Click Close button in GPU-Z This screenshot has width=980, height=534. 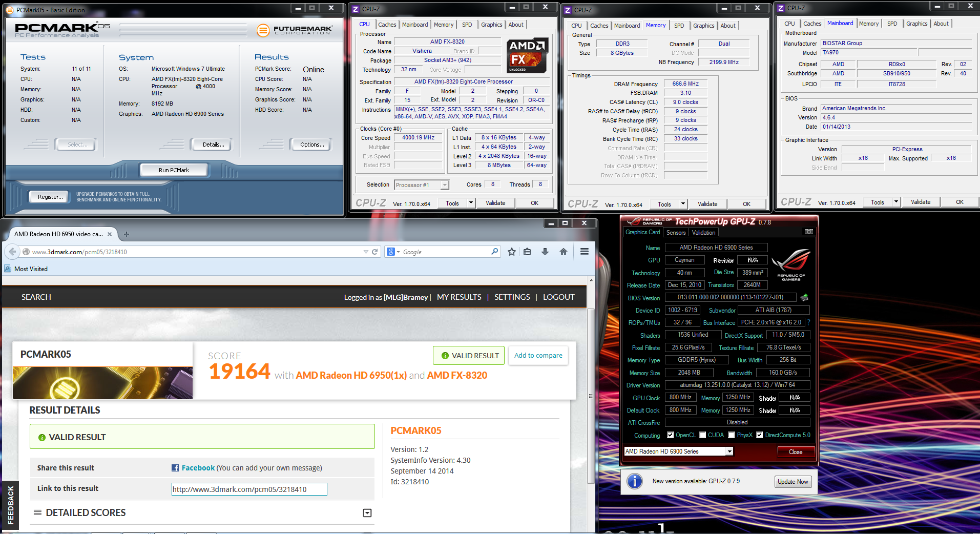pyautogui.click(x=796, y=452)
